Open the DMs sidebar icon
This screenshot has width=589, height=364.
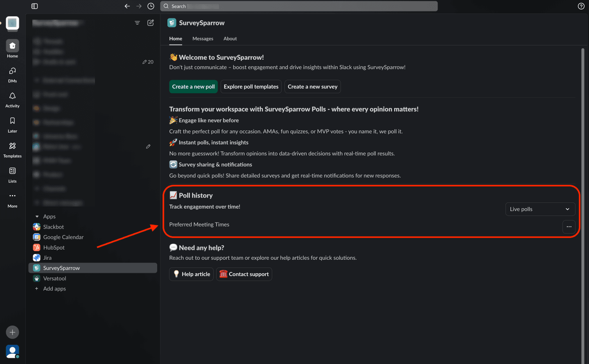click(12, 71)
